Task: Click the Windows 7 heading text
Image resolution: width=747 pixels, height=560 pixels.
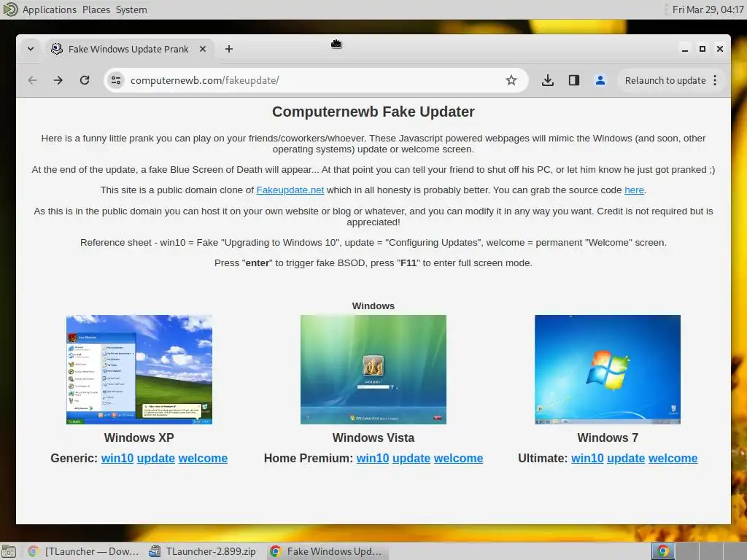Action: (x=608, y=437)
